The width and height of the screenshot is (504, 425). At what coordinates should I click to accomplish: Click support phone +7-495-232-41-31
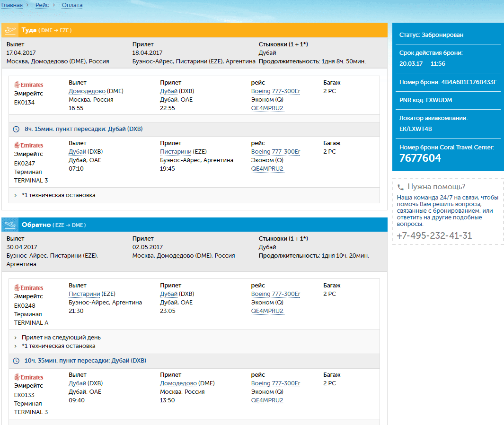click(x=434, y=235)
